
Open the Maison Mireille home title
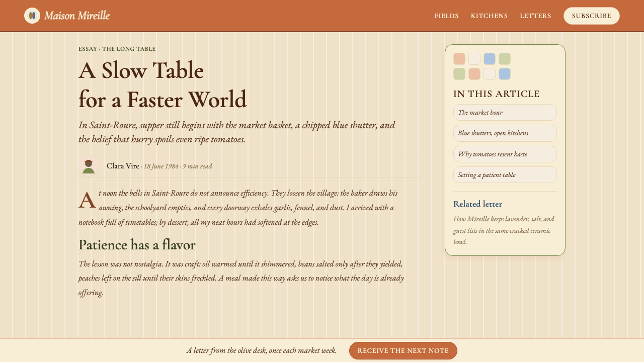[x=77, y=16]
